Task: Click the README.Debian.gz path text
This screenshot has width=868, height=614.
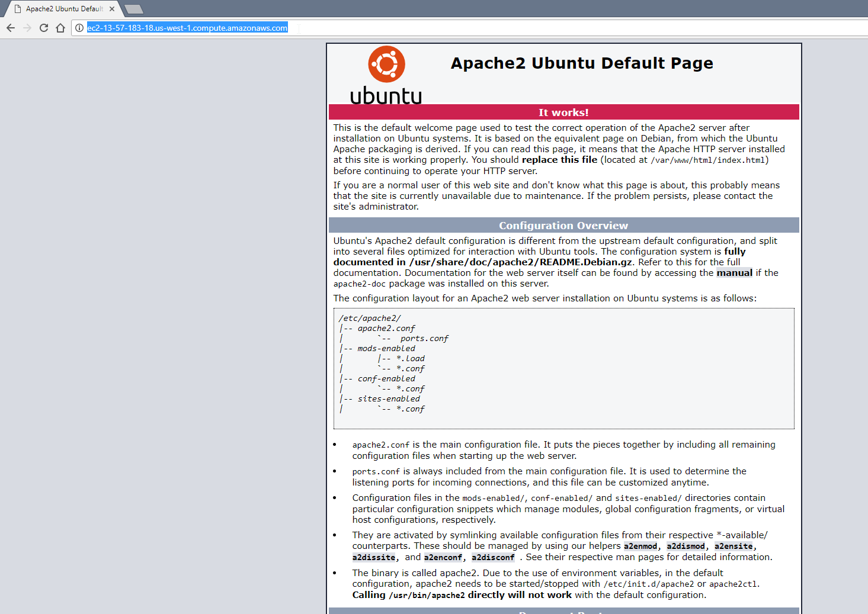Action: click(x=520, y=262)
